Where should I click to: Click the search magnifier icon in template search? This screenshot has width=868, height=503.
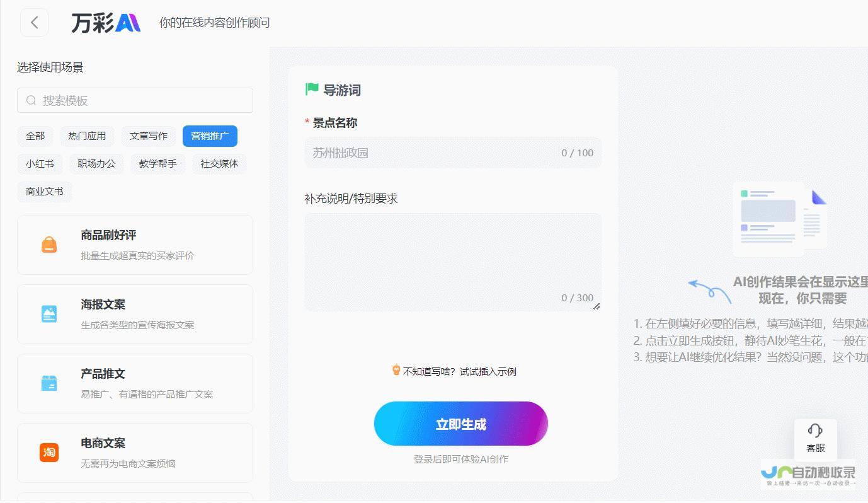pyautogui.click(x=31, y=100)
